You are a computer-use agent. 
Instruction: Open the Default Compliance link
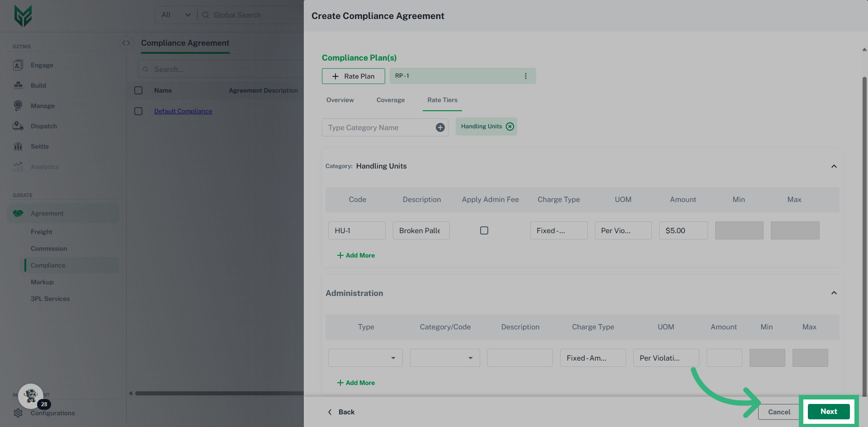[x=183, y=111]
